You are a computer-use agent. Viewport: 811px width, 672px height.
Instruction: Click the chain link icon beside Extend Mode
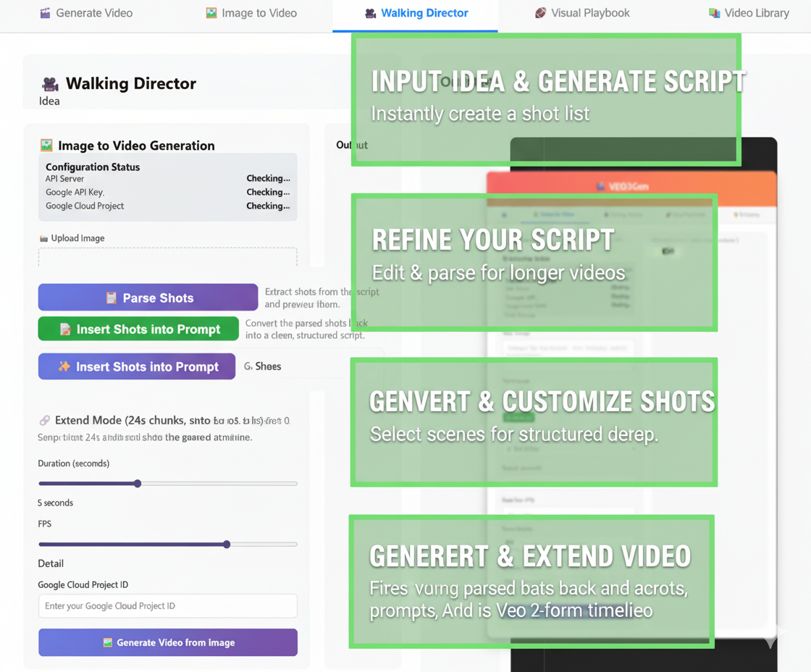click(x=45, y=421)
